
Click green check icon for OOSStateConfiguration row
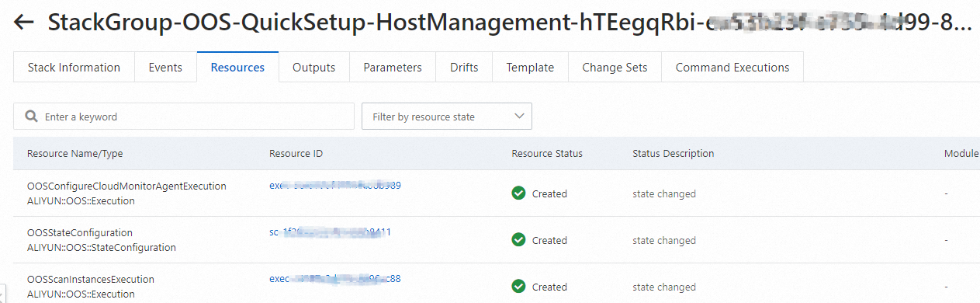(x=519, y=240)
